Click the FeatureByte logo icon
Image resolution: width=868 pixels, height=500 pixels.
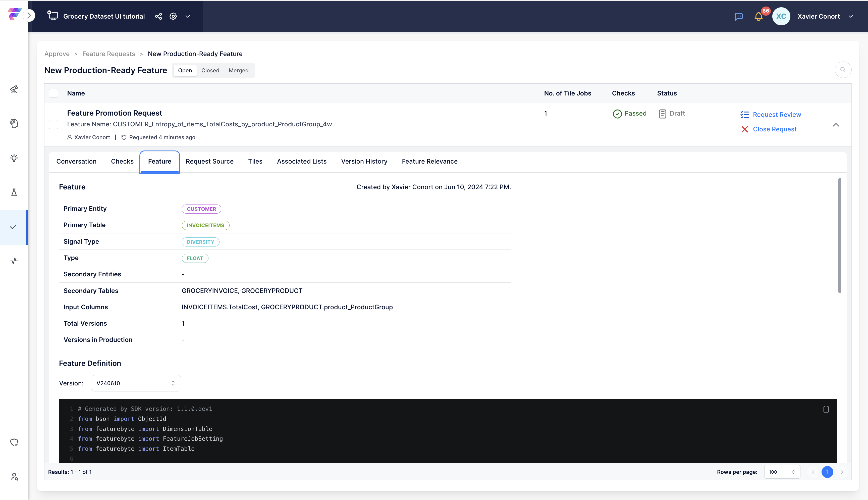click(x=14, y=14)
